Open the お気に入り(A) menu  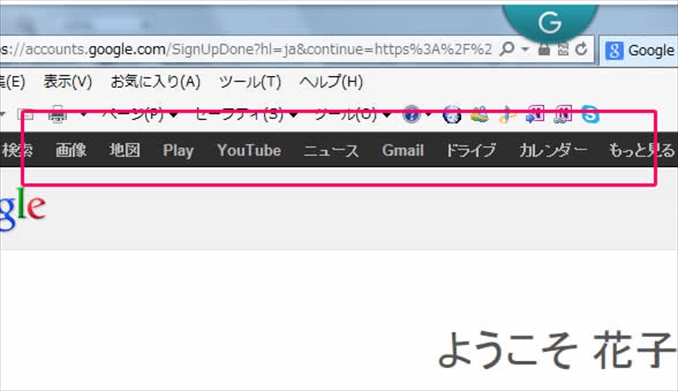pyautogui.click(x=155, y=81)
